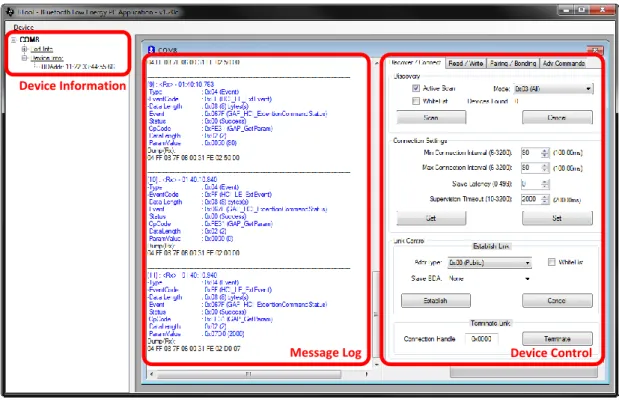Image resolution: width=619 pixels, height=405 pixels.
Task: Click the Scan button
Action: [x=431, y=118]
